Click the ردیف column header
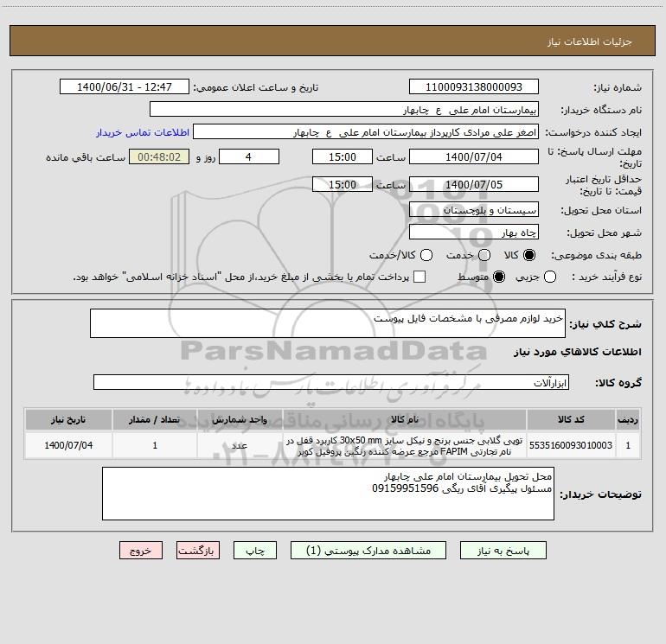666x644 pixels. (x=628, y=419)
